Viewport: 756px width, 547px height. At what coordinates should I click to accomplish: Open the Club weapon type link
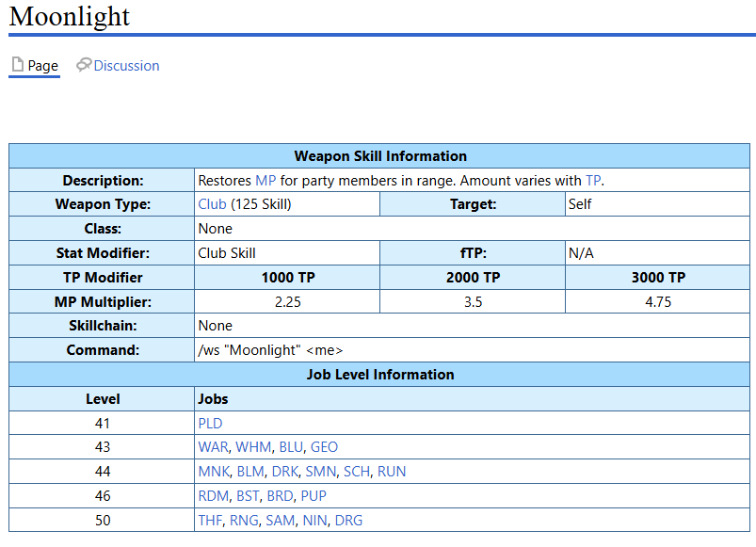[212, 204]
